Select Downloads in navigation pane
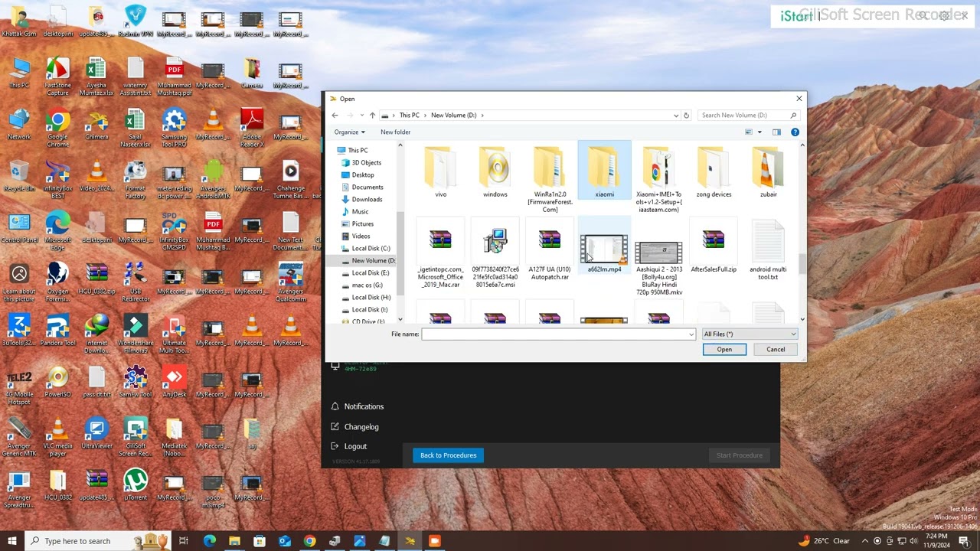The height and width of the screenshot is (551, 980). click(367, 200)
